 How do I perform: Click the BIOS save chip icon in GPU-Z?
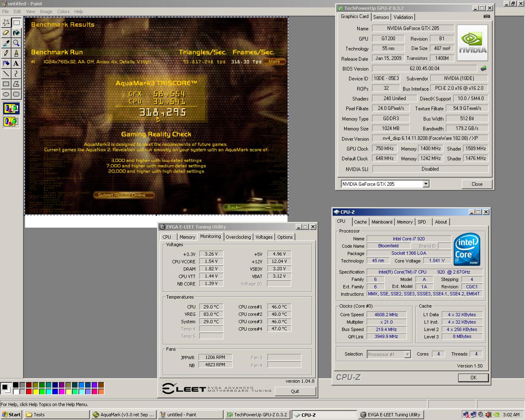pos(484,68)
